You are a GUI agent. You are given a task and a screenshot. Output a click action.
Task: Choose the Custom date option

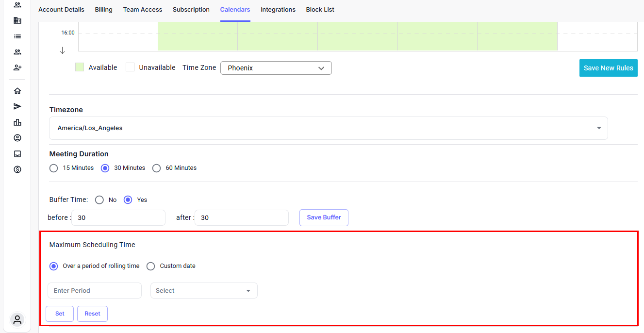coord(151,266)
